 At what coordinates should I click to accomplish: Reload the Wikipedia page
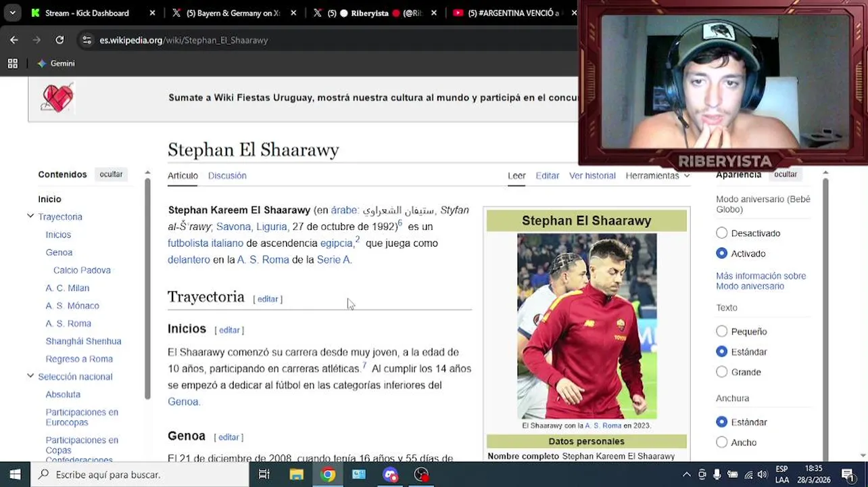pyautogui.click(x=59, y=40)
